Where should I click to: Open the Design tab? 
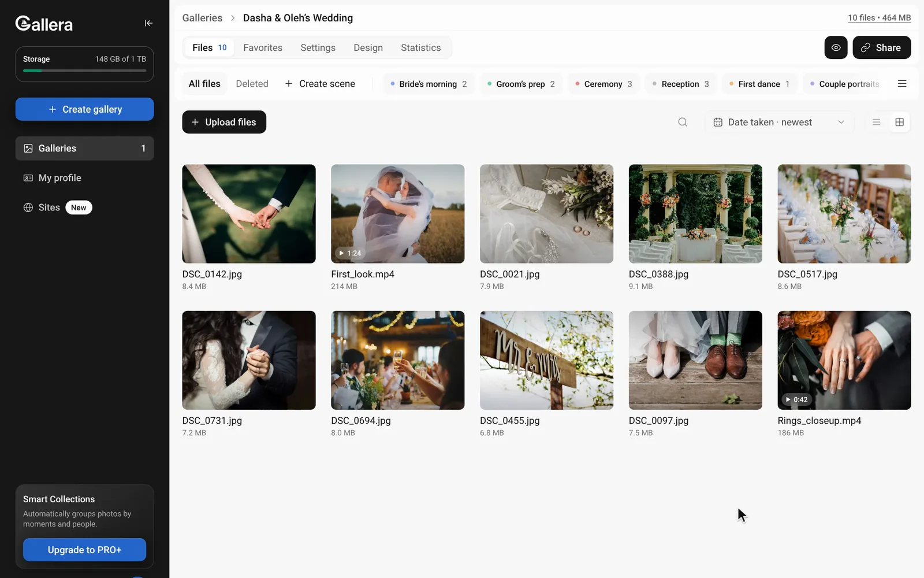368,47
